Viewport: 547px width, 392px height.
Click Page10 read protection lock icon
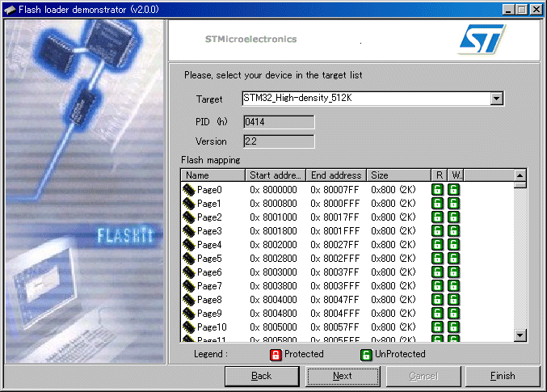[x=437, y=327]
